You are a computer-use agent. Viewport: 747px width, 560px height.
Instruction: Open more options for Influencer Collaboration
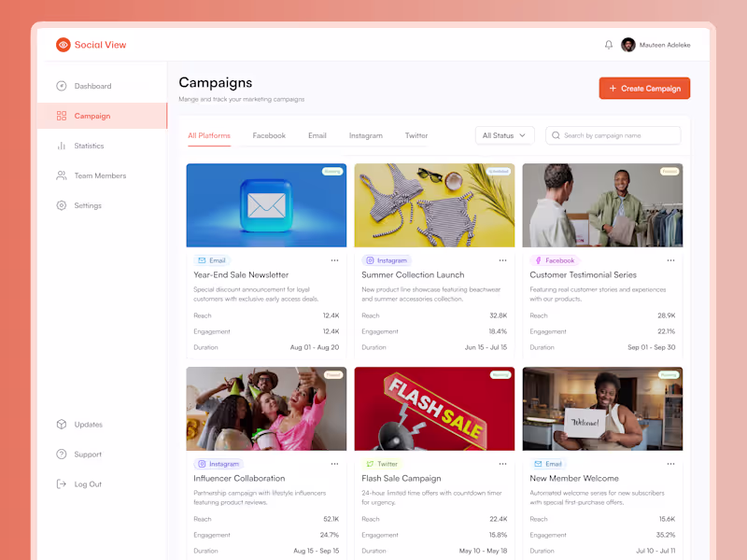pos(334,464)
